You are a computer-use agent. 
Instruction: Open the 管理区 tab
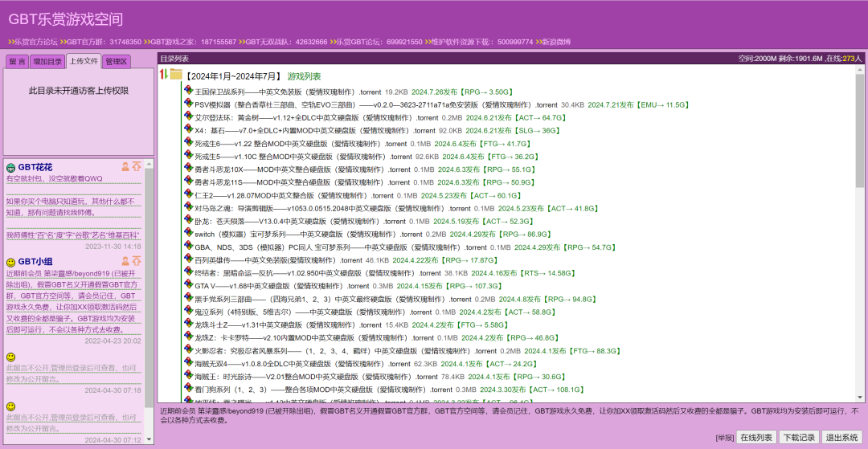point(117,62)
